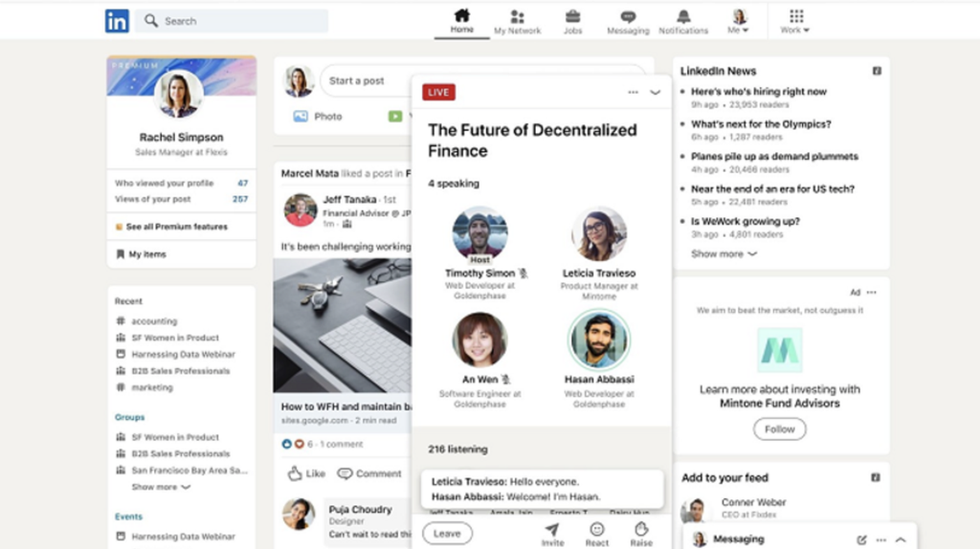Viewport: 980px width, 549px height.
Task: Expand the Work apps dropdown
Action: pyautogui.click(x=795, y=21)
